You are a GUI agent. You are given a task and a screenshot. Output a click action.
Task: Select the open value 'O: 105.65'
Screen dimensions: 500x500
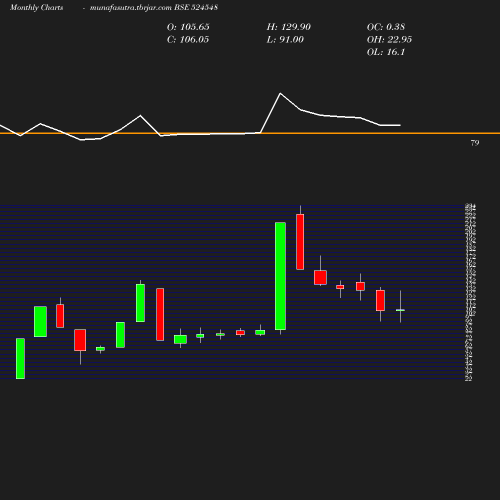(188, 27)
